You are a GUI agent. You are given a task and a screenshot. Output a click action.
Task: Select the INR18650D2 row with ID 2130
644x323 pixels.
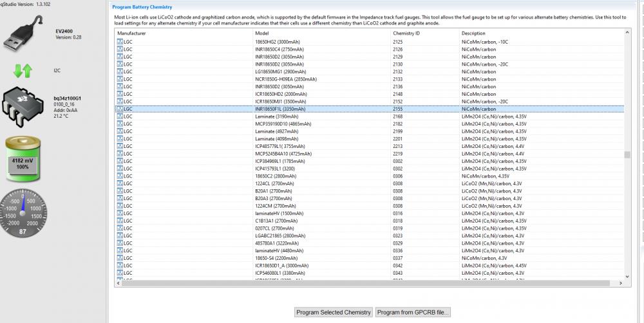point(369,64)
